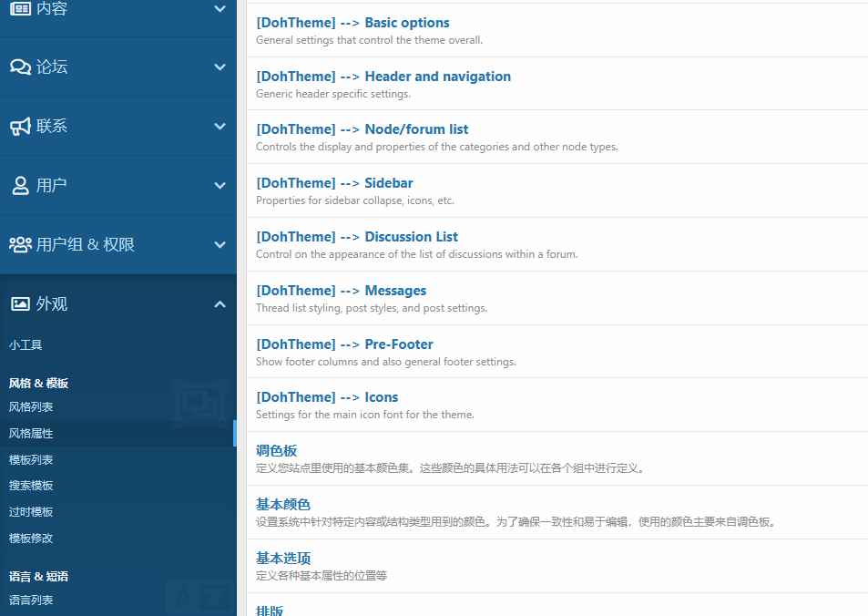Collapse the 外观 section chevron
Viewport: 868px width, 616px height.
(220, 303)
